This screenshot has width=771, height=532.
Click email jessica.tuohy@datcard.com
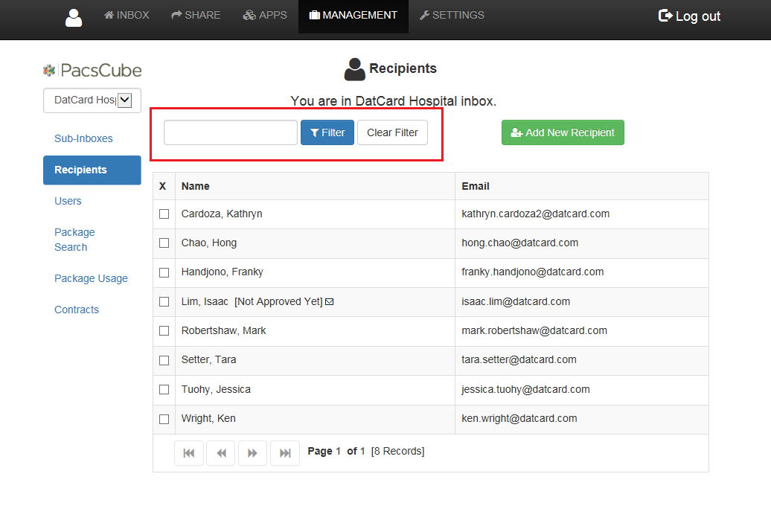click(525, 389)
